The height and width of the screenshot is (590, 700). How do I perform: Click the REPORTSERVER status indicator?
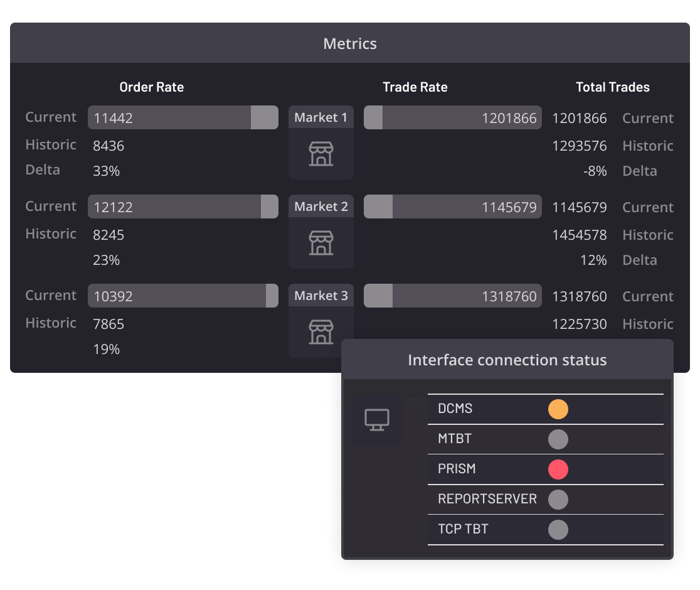tap(558, 499)
